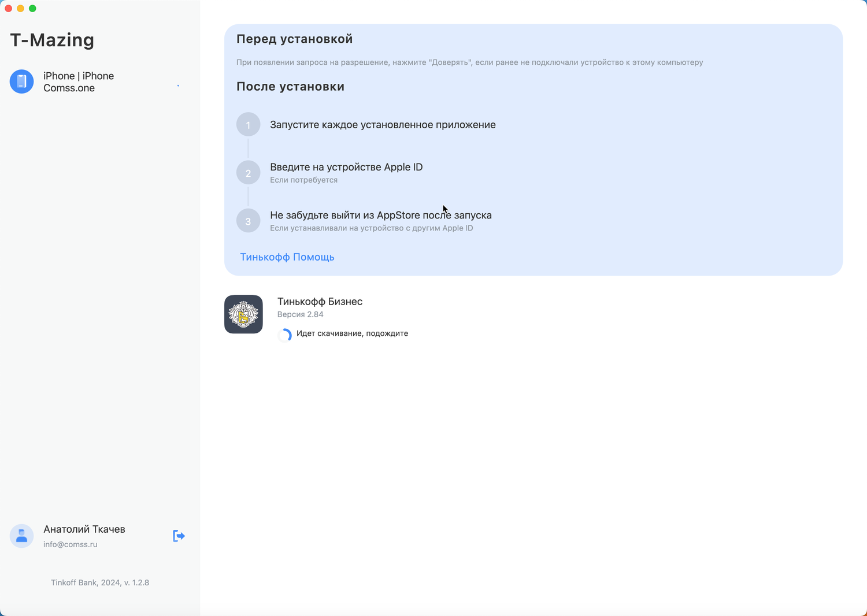Screen dimensions: 867x616
Task: Maximize the window with the green button
Action: coord(32,8)
